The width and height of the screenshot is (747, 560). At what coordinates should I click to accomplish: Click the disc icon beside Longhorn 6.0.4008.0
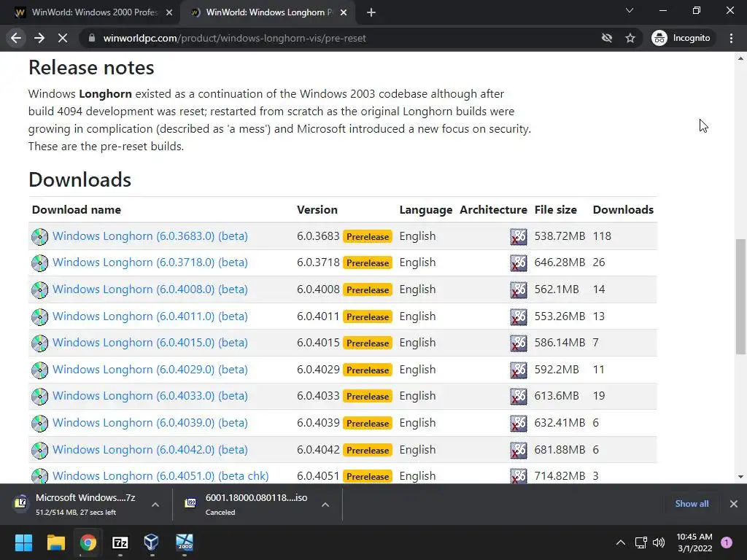pos(39,290)
